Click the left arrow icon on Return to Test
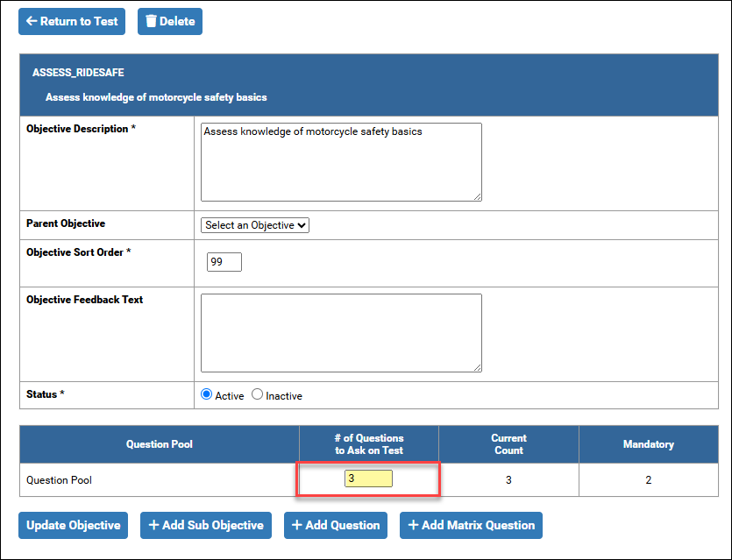Screen dimensions: 732x560 point(32,22)
